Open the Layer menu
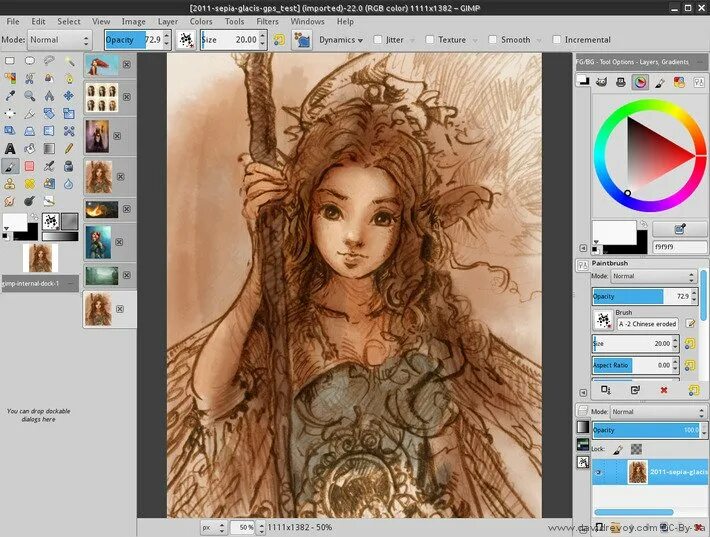This screenshot has height=537, width=710. (x=168, y=21)
